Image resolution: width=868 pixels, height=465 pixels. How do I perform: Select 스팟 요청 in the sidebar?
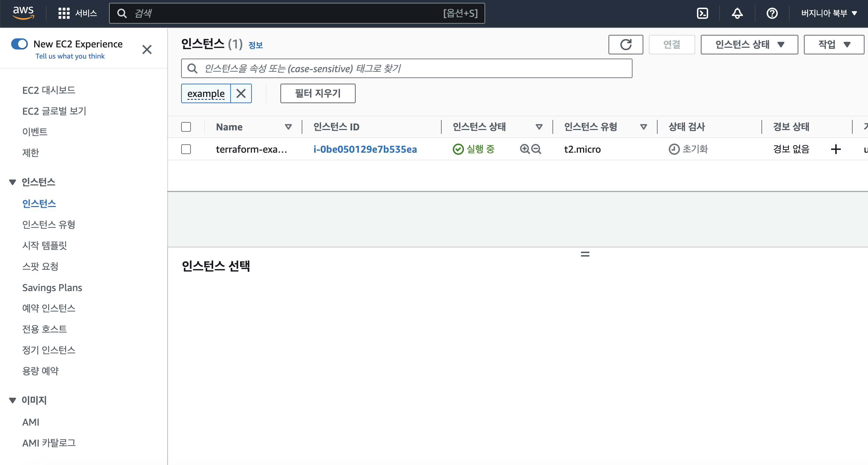(40, 266)
